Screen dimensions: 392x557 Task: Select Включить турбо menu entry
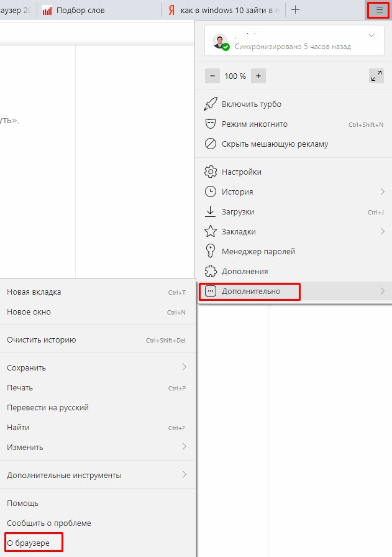tap(294, 104)
